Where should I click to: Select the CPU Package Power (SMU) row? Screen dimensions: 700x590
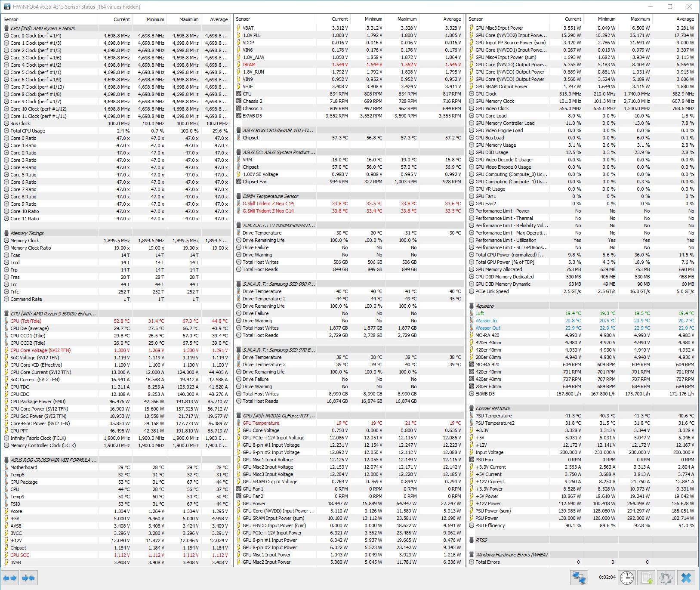[x=116, y=402]
